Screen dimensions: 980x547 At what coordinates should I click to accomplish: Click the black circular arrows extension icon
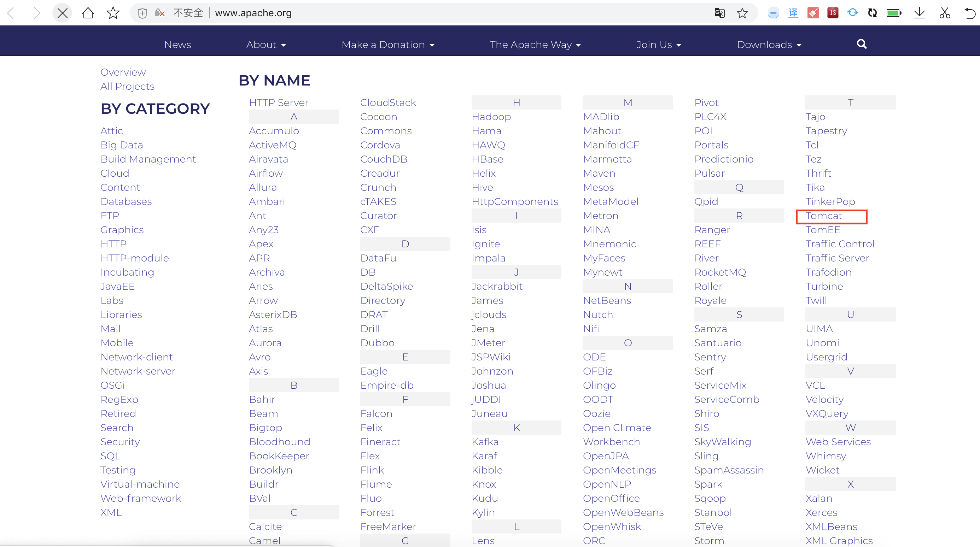pos(872,13)
